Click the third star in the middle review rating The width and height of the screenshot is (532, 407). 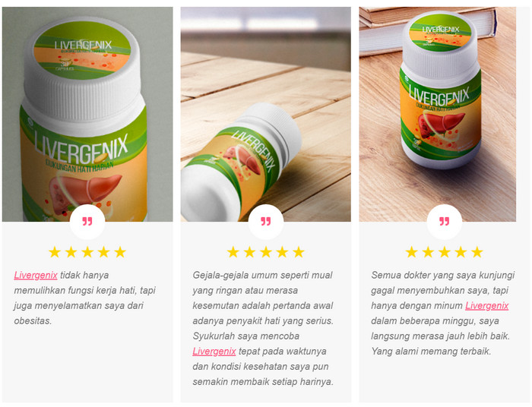266,252
